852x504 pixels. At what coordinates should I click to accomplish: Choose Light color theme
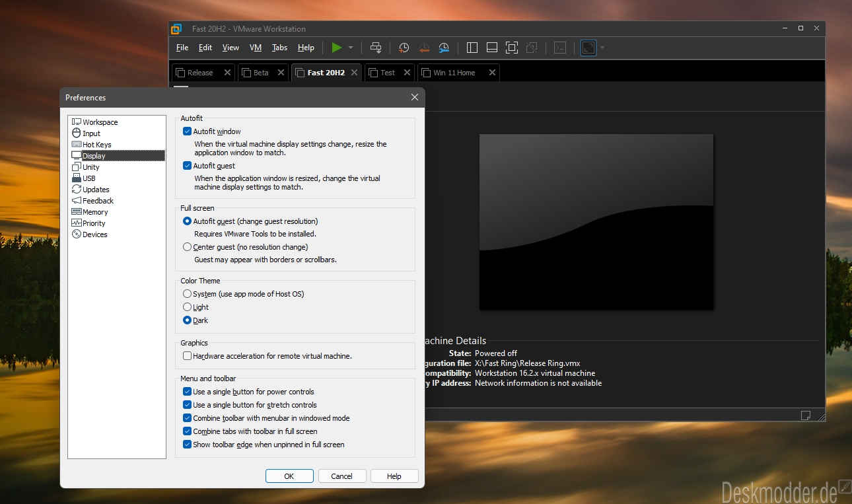(188, 307)
